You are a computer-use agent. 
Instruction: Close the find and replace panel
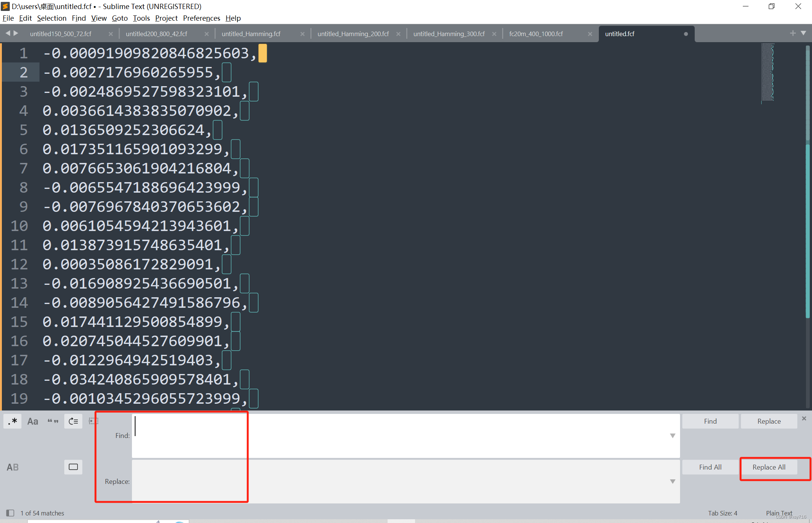point(804,419)
